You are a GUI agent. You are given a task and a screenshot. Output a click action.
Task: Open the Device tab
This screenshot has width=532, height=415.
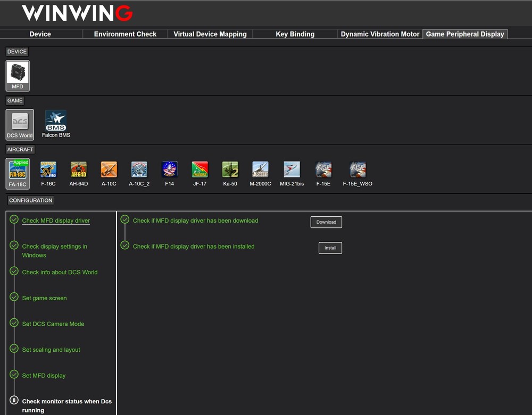tap(40, 34)
